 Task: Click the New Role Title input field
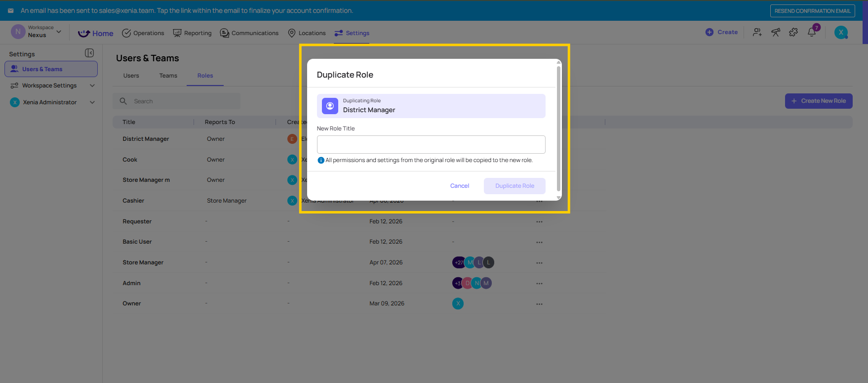pos(431,144)
